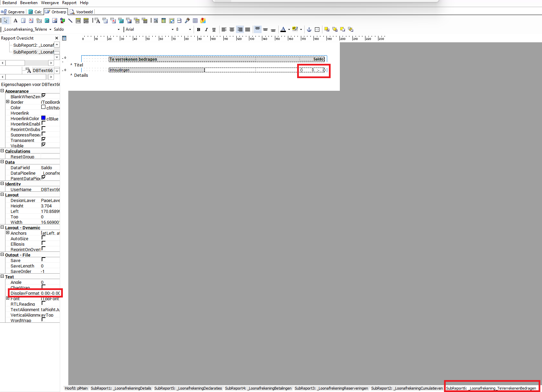542x392 pixels.
Task: Open the Arial font name dropdown
Action: click(172, 30)
